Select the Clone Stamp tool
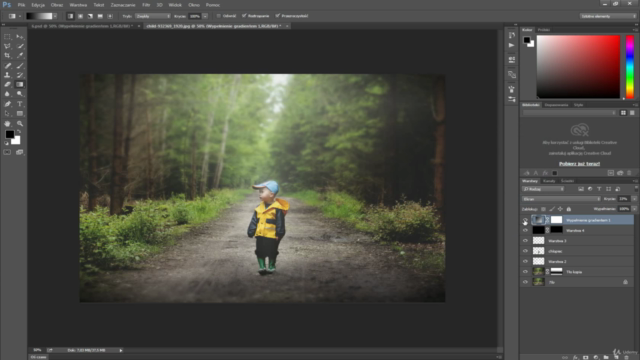 pos(7,75)
